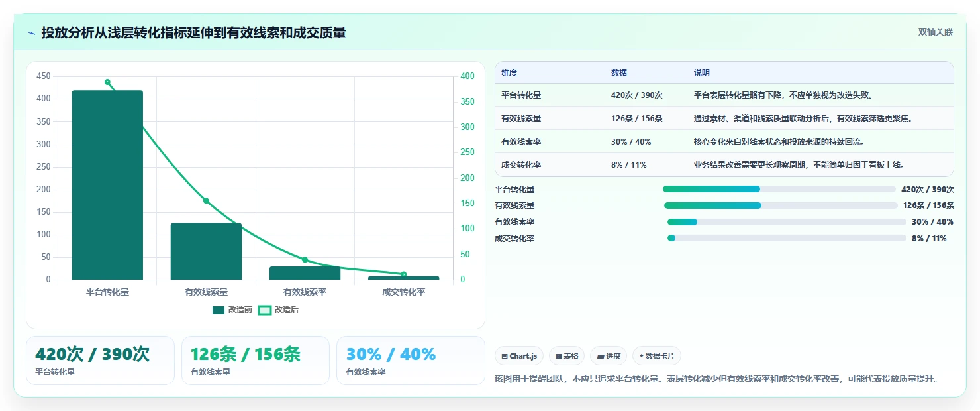
Task: Click the slide title 投放分析从浅层转化指标延伸
Action: click(x=193, y=33)
